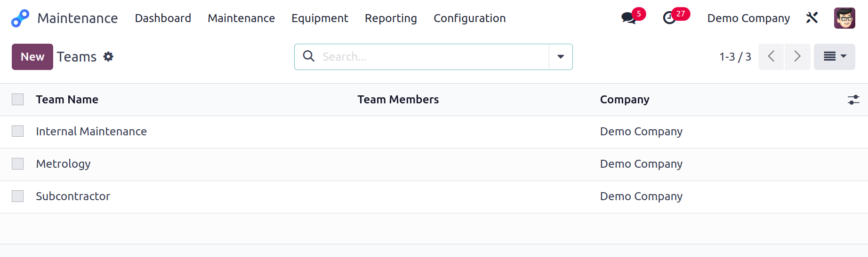Open the user avatar menu
Image resolution: width=868 pixels, height=257 pixels.
coord(844,18)
